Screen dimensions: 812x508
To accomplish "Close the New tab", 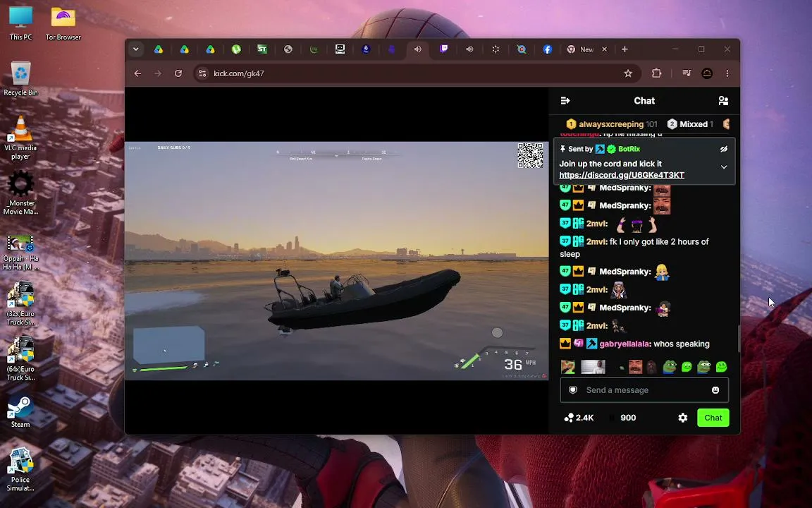I will click(604, 49).
